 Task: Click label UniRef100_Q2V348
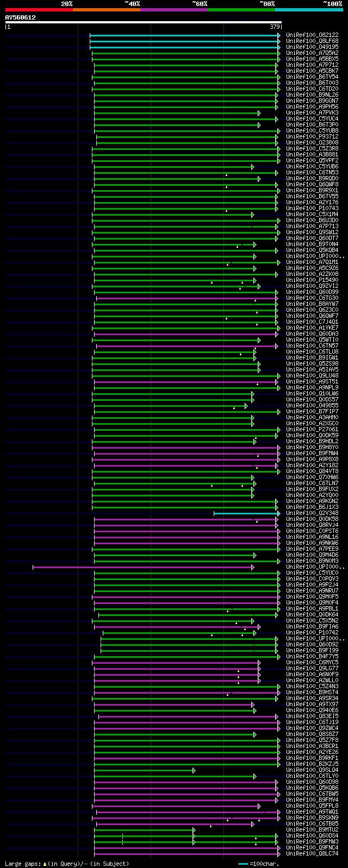[312, 513]
